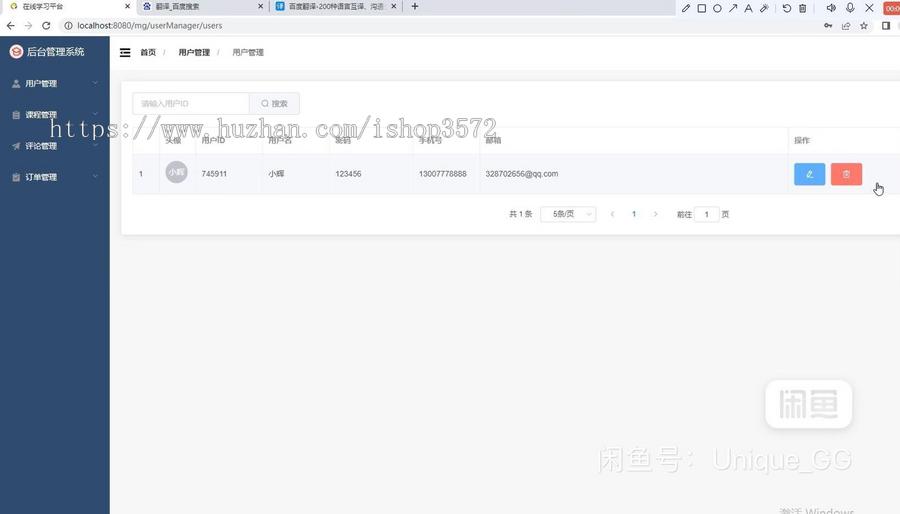This screenshot has width=900, height=514.
Task: Click the avatar of user 小辉
Action: [176, 172]
